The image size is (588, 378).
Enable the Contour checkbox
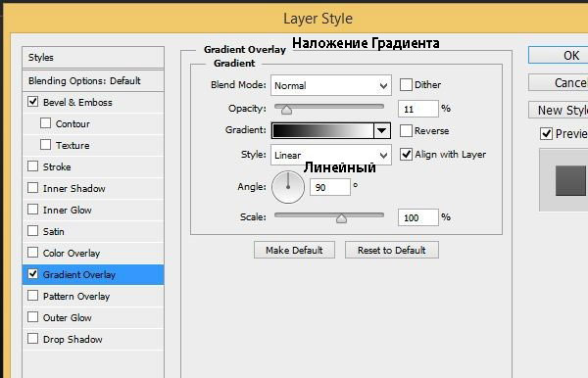[x=45, y=122]
